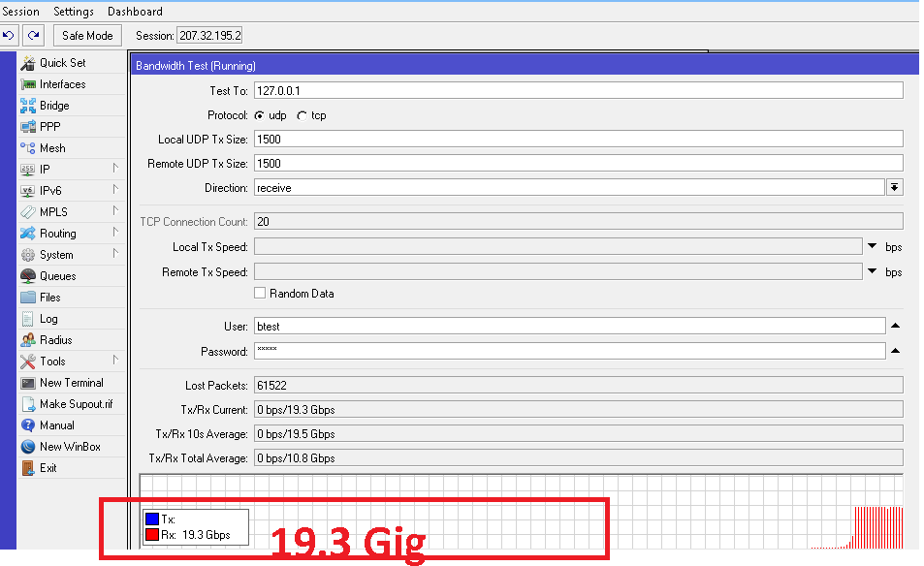Open the Remote Tx Speed dropdown
Viewport: 924px width, 566px height.
pyautogui.click(x=873, y=271)
